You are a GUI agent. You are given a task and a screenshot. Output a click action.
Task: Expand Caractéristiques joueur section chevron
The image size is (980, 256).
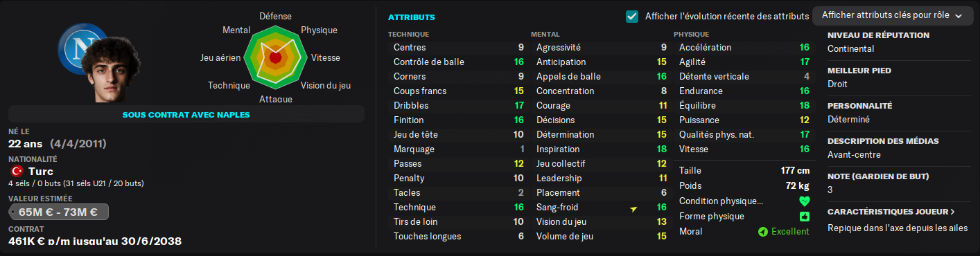pos(953,212)
